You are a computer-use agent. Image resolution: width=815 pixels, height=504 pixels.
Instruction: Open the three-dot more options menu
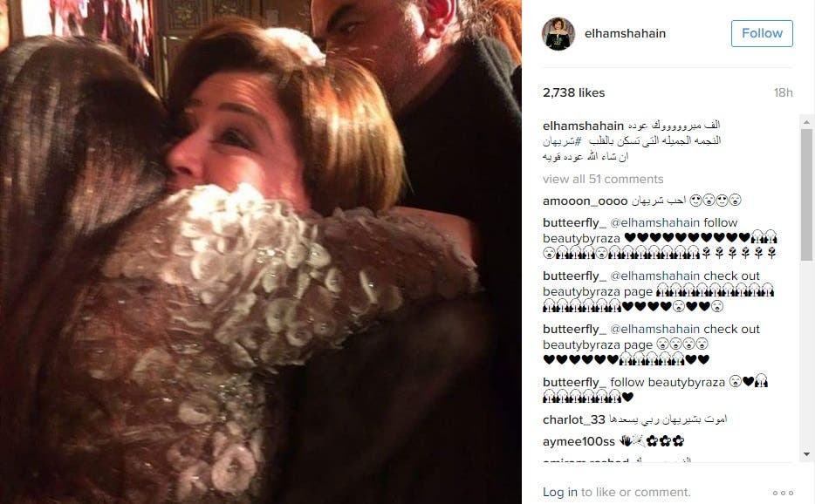pyautogui.click(x=783, y=493)
